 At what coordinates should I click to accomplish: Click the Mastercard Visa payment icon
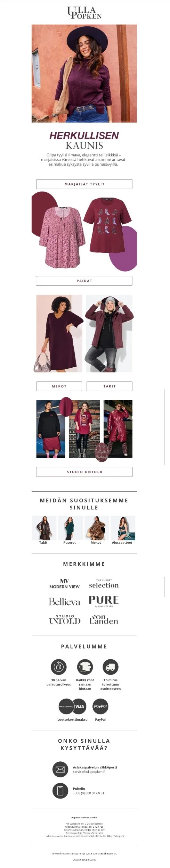point(72,706)
